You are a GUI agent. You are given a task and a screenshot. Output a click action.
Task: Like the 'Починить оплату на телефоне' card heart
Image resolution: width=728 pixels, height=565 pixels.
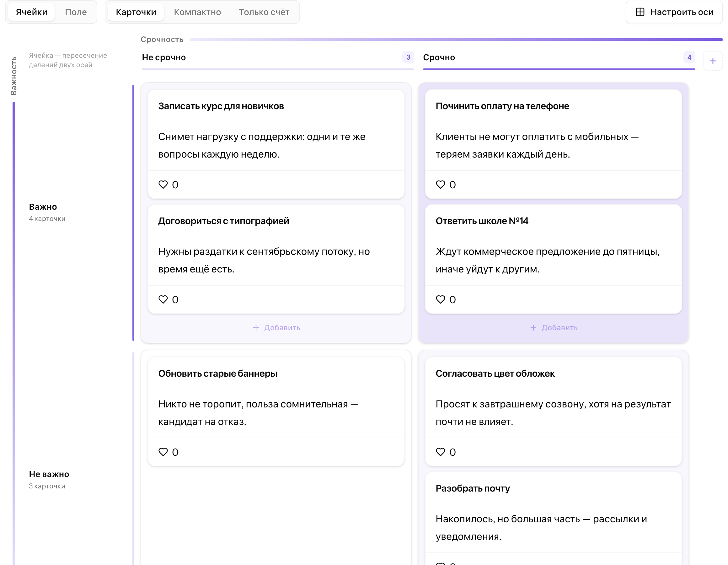(x=440, y=185)
